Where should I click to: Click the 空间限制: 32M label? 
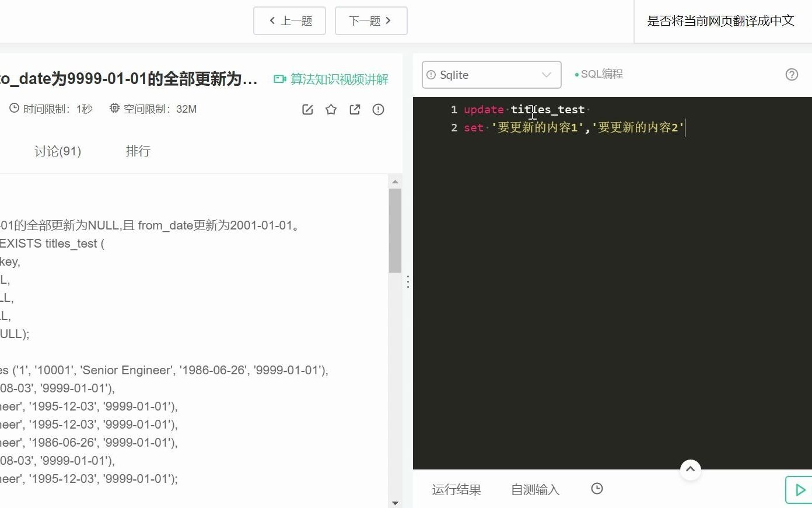point(153,109)
